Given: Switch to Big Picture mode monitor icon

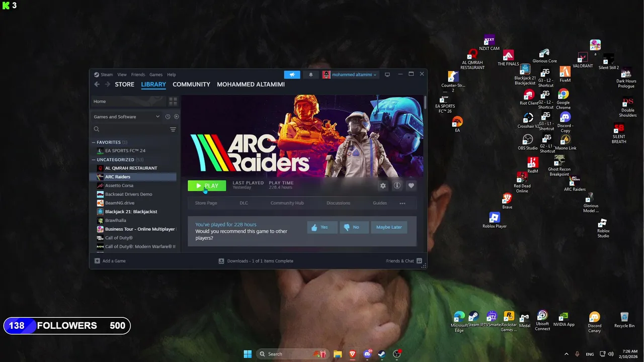Looking at the screenshot, I should pos(387,74).
